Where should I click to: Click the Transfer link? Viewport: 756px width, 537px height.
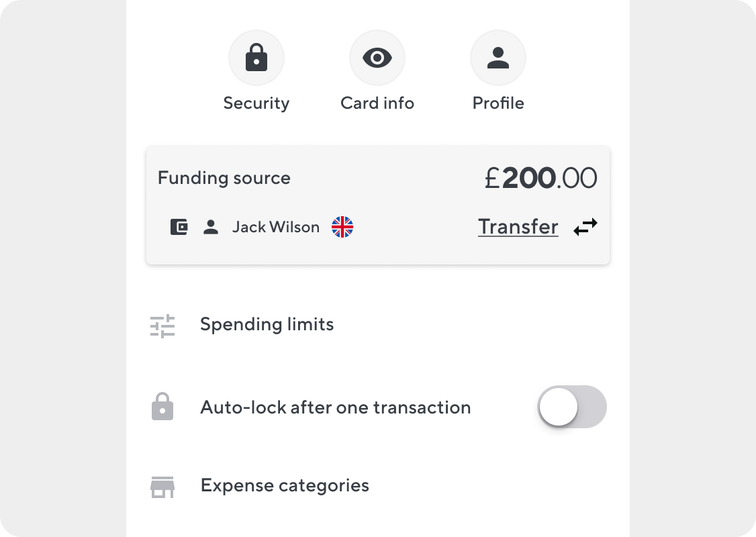(518, 227)
